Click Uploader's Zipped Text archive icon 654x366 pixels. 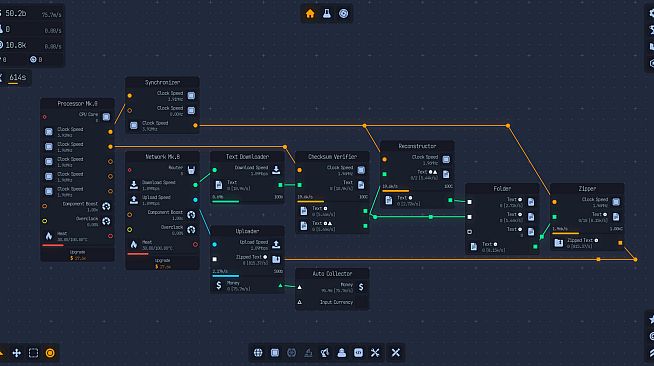point(276,259)
